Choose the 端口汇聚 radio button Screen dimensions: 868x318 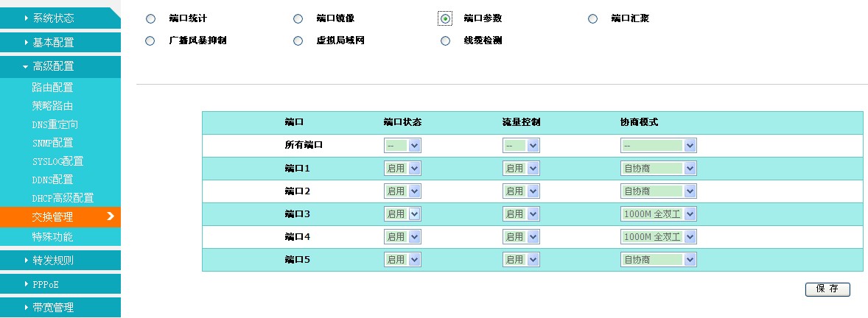tap(593, 19)
